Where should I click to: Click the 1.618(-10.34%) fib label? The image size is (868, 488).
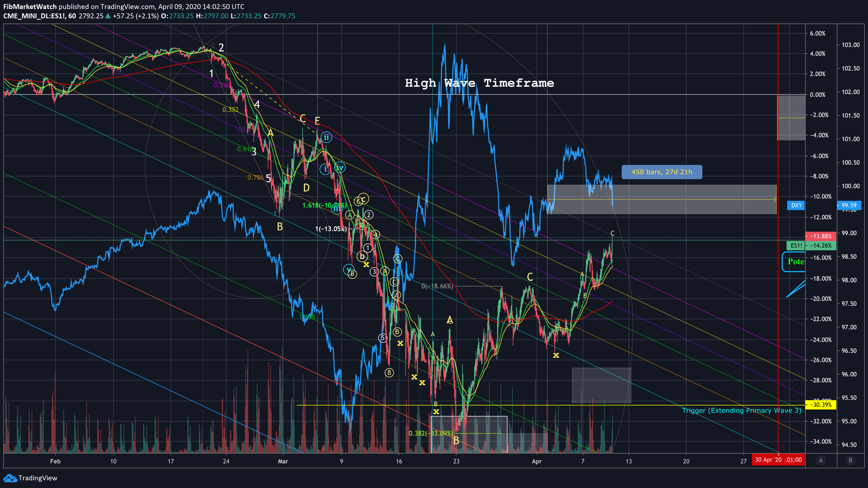[324, 205]
